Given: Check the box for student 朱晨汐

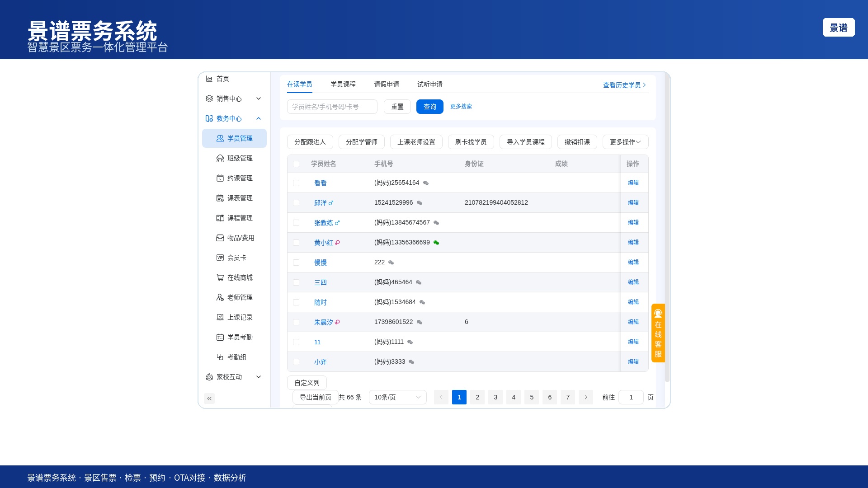Looking at the screenshot, I should pos(296,322).
